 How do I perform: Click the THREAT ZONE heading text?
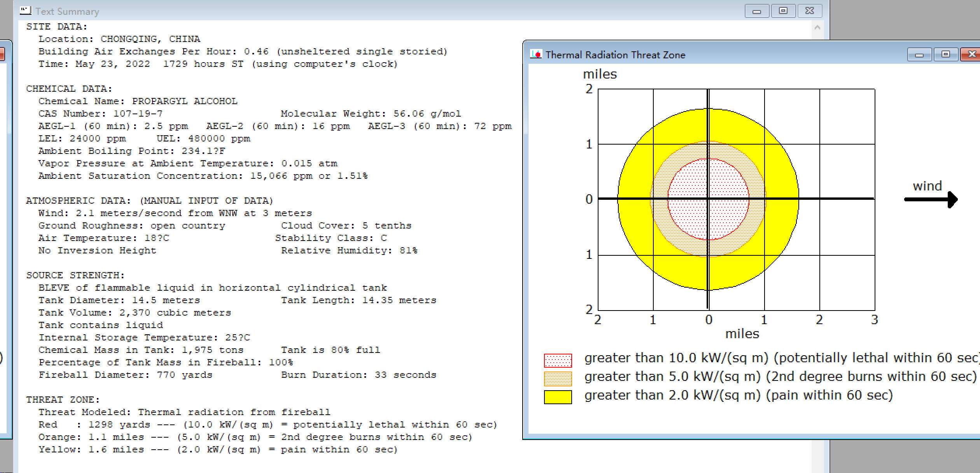click(x=63, y=400)
